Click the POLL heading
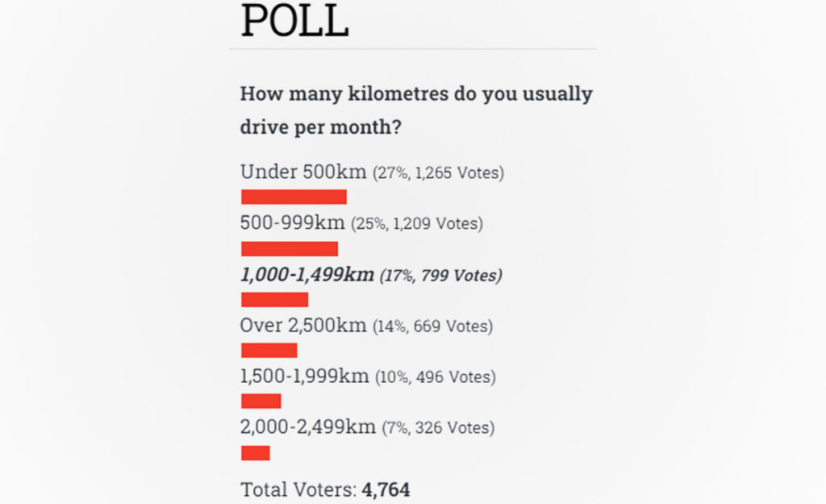This screenshot has width=826, height=504. click(x=295, y=20)
